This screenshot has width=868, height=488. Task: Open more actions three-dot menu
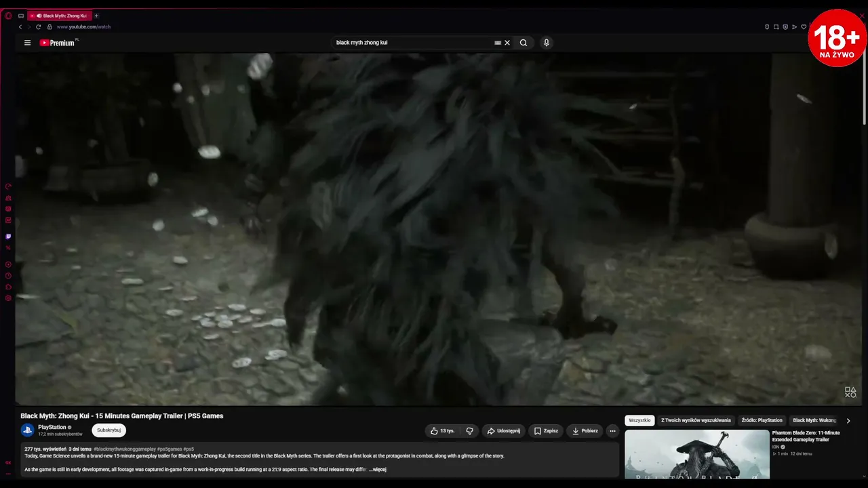click(612, 431)
